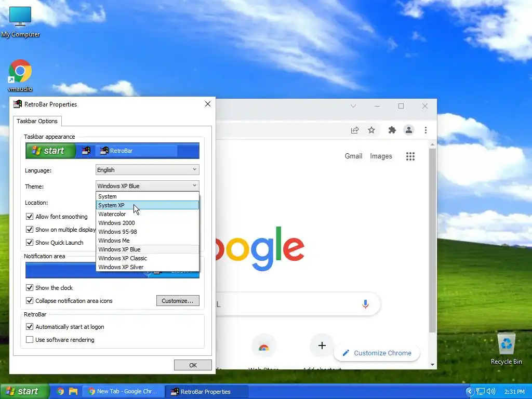Screen dimensions: 532x399
Task: Uncheck Show Quick Launch
Action: pos(30,243)
